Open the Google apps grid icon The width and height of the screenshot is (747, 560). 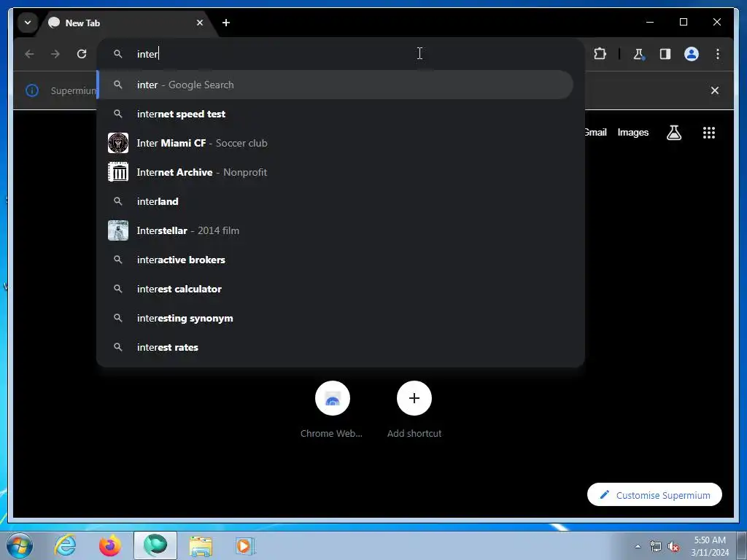(x=709, y=133)
